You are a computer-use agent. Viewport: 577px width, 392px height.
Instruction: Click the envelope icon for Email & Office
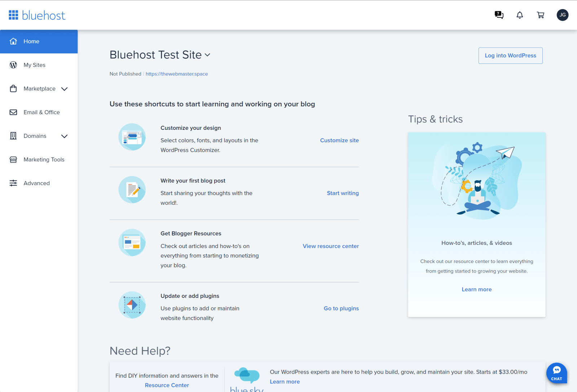(x=13, y=112)
